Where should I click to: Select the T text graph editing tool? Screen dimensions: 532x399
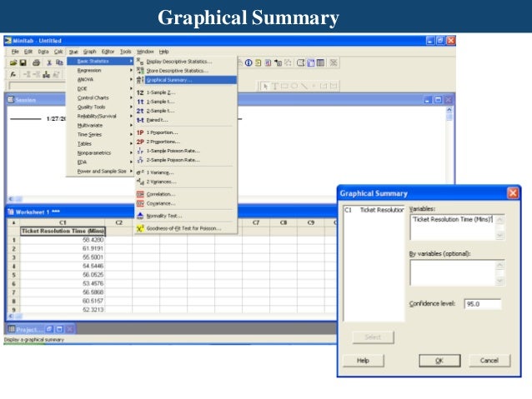click(x=275, y=86)
